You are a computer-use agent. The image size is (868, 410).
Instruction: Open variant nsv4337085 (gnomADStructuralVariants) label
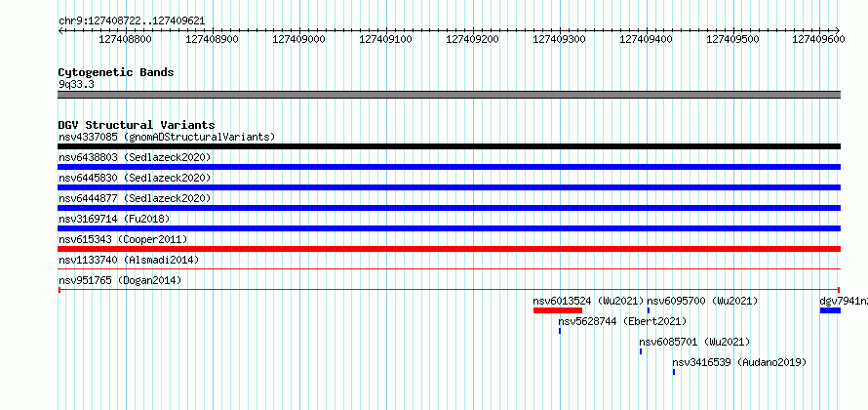point(167,137)
